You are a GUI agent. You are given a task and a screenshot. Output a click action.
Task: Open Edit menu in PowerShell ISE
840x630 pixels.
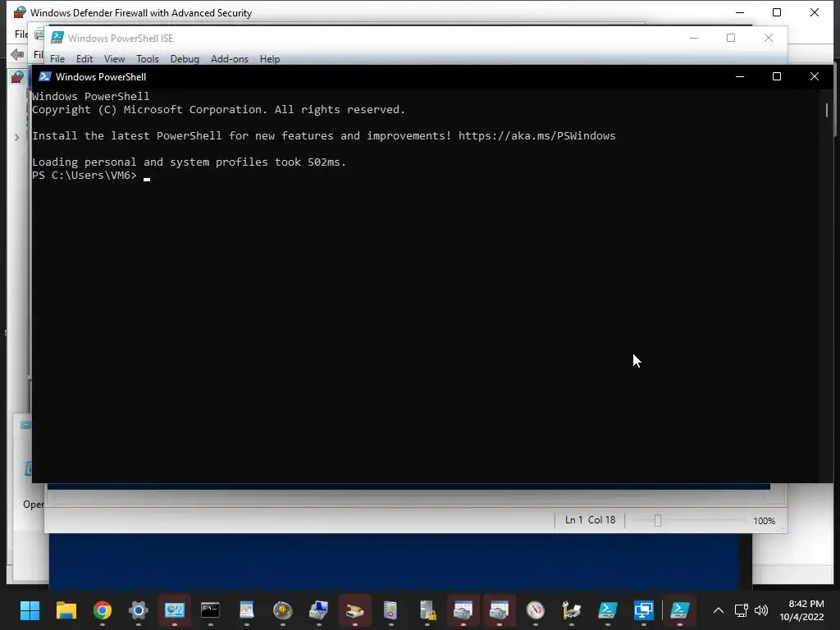pyautogui.click(x=84, y=59)
